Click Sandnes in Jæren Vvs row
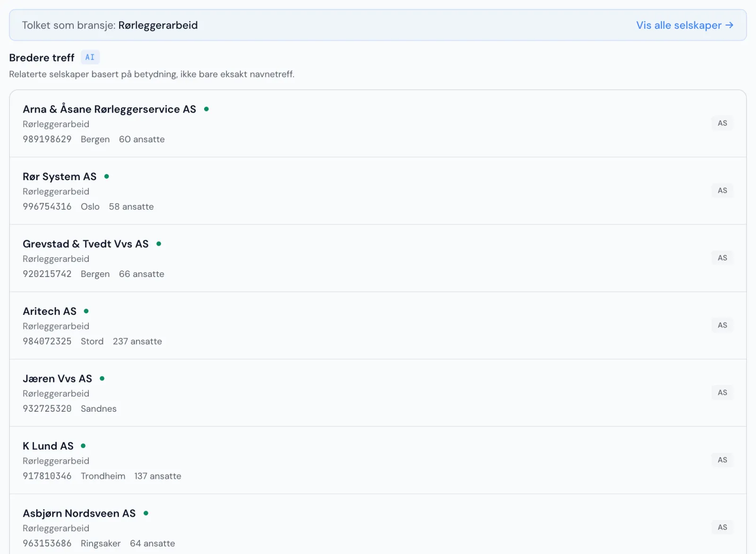 [x=99, y=409]
